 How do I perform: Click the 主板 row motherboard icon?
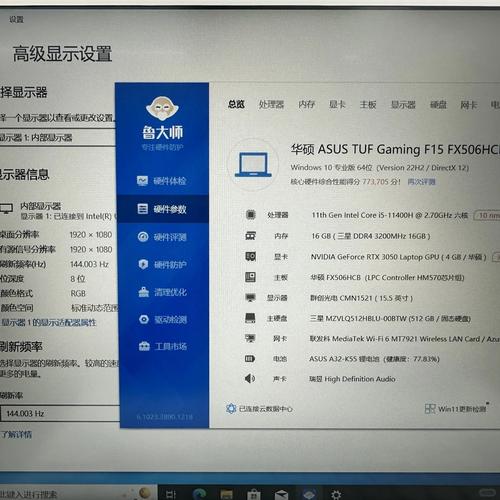[250, 277]
